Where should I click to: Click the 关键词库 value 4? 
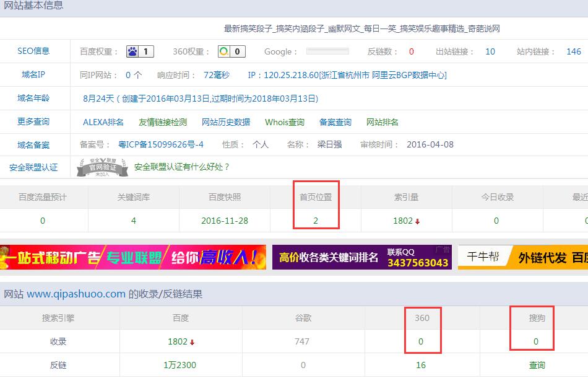click(134, 221)
